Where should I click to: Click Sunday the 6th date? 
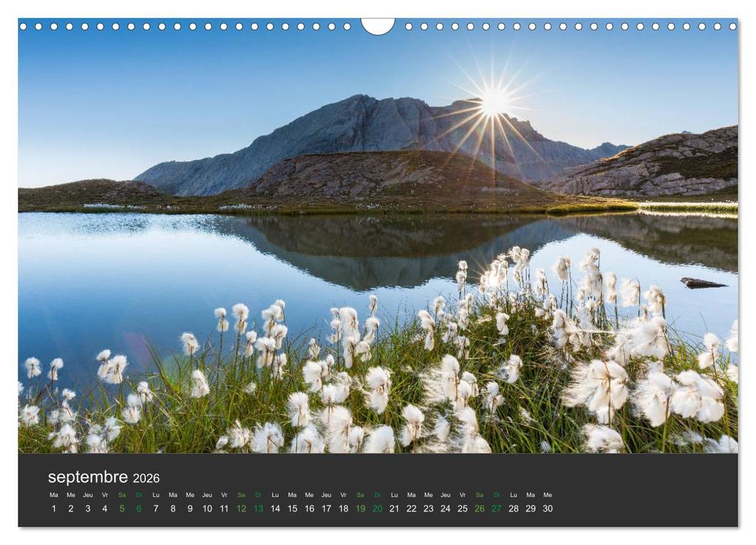click(x=139, y=509)
